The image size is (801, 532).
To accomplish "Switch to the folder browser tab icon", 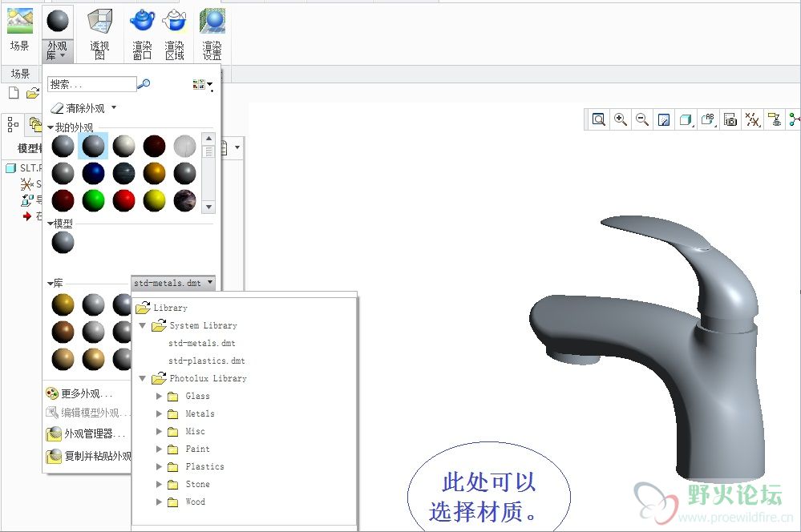I will [35, 124].
